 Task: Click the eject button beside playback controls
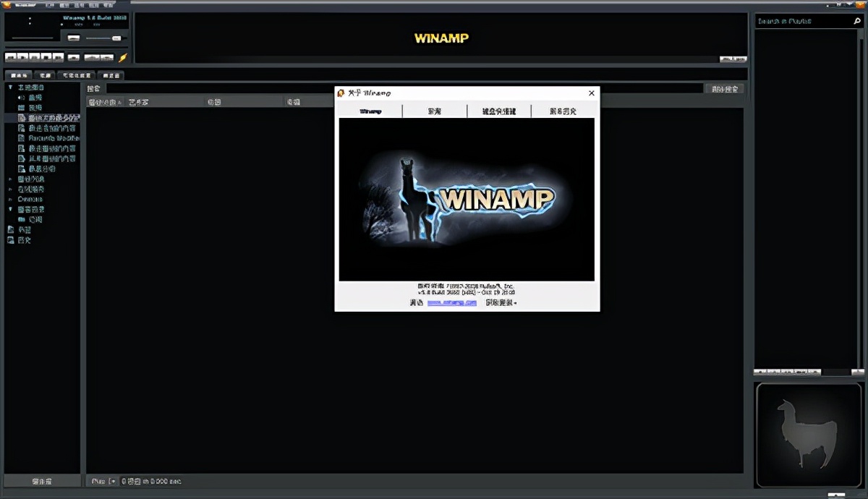[x=73, y=57]
